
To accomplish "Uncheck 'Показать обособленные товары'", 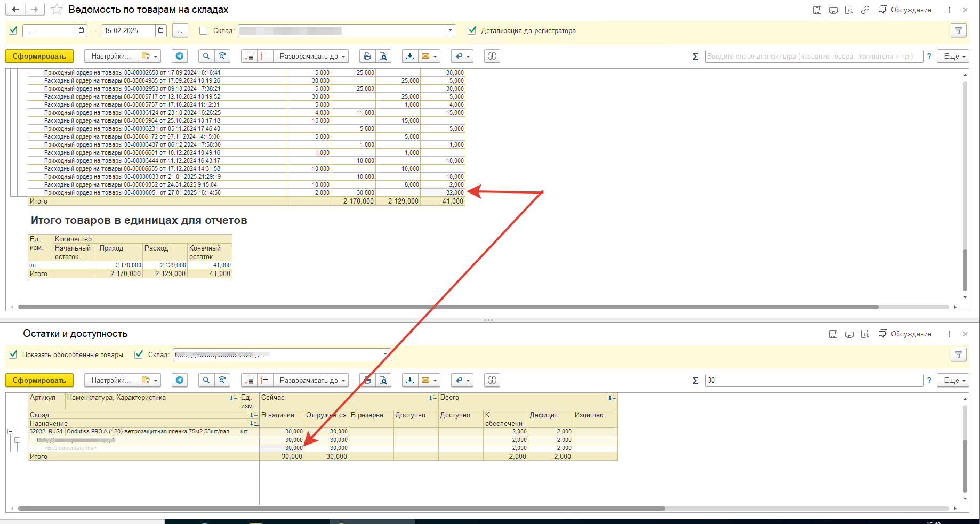I will (13, 354).
